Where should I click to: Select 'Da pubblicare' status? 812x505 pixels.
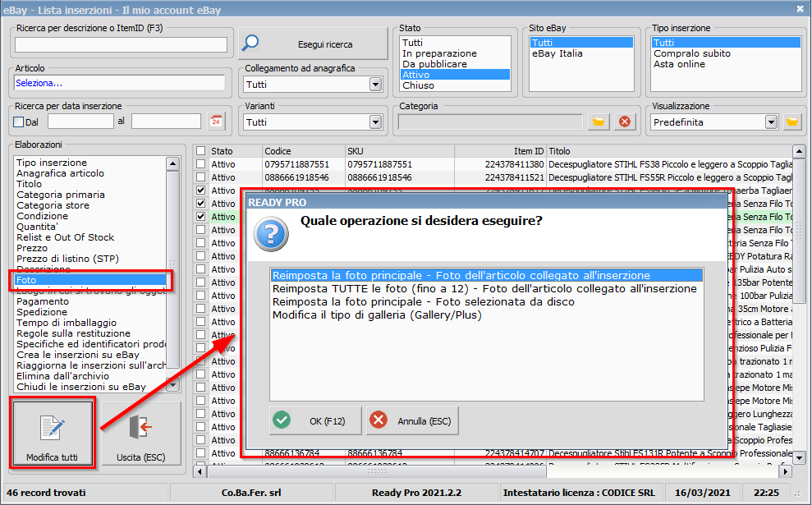(455, 64)
